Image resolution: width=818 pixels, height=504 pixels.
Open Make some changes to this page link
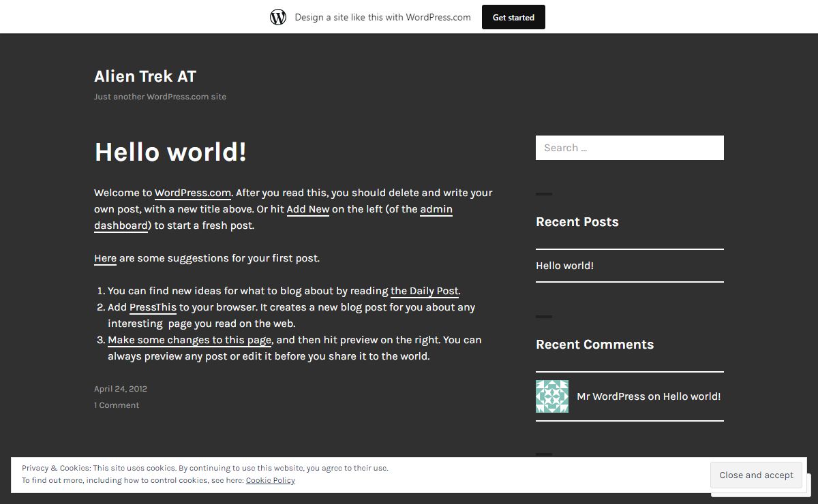pyautogui.click(x=190, y=340)
